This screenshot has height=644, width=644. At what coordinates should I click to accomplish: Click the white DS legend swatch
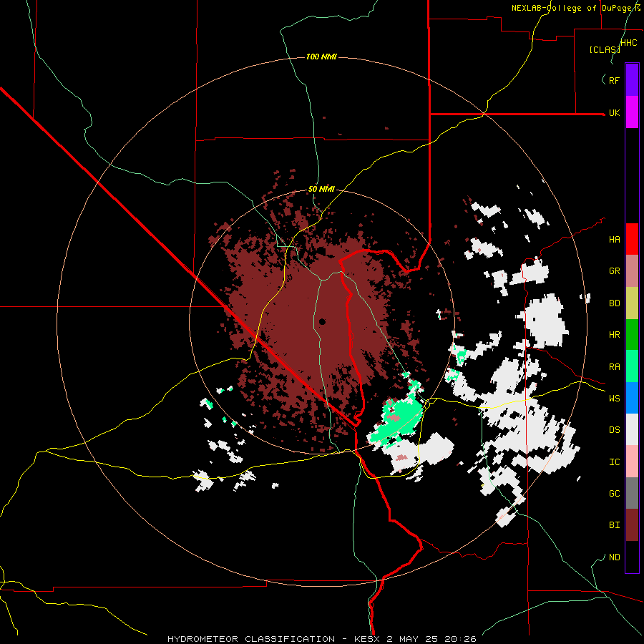632,429
